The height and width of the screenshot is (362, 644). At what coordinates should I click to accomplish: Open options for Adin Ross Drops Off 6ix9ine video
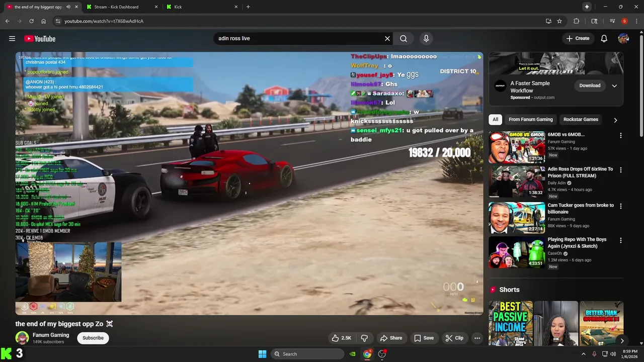tap(620, 170)
